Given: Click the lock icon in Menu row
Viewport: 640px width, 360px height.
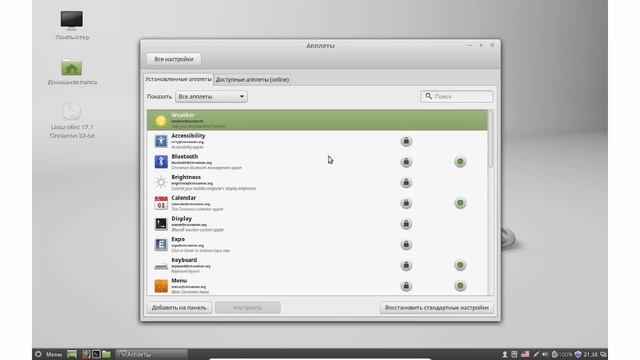Looking at the screenshot, I should [x=406, y=286].
